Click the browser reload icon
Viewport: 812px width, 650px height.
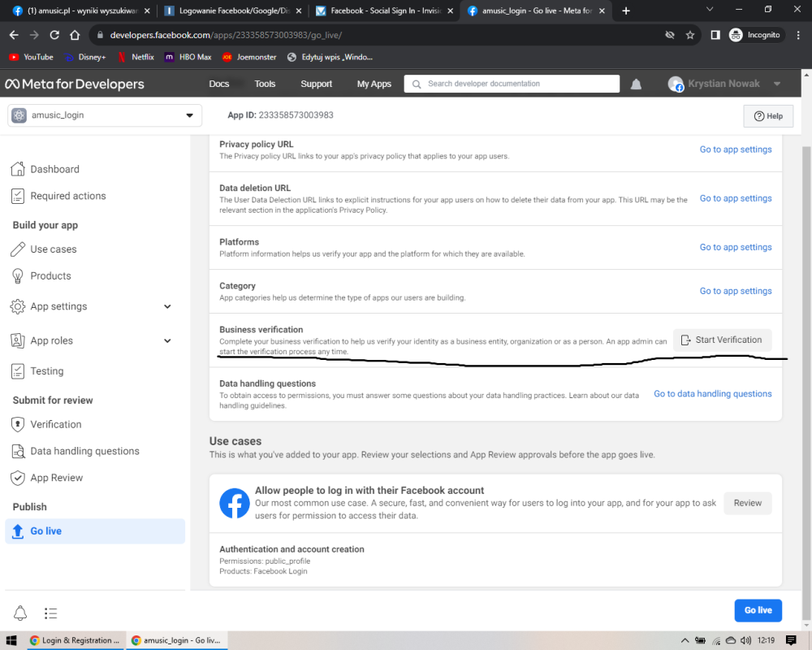[x=54, y=35]
